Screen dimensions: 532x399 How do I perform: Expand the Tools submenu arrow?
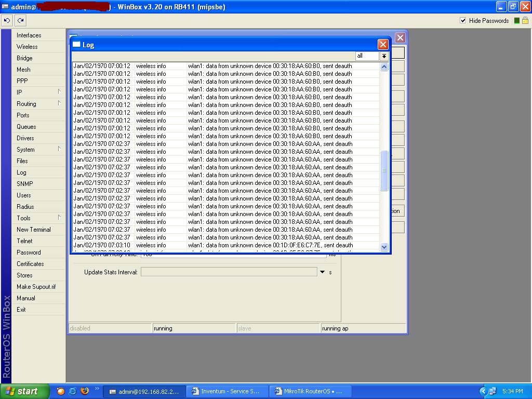click(x=59, y=218)
